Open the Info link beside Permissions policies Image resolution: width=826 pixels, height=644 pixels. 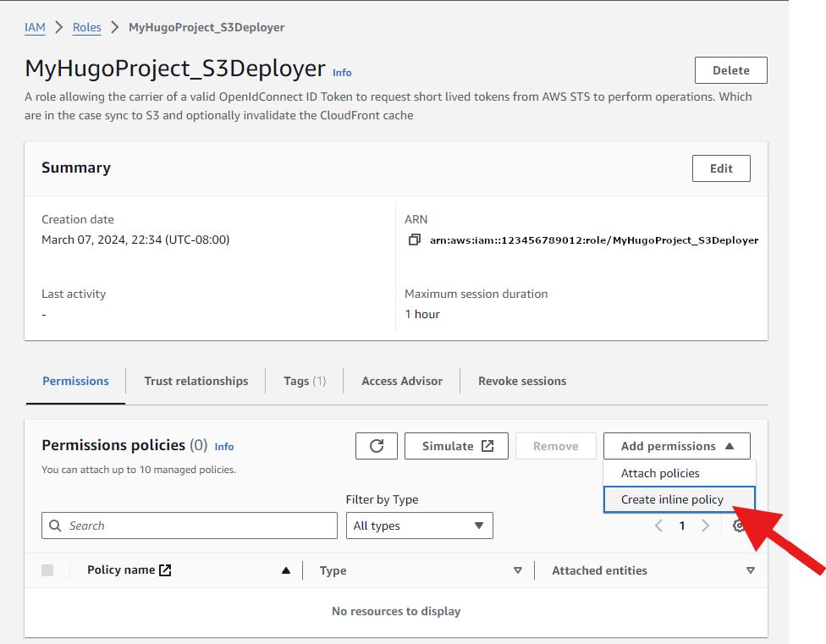pos(224,447)
